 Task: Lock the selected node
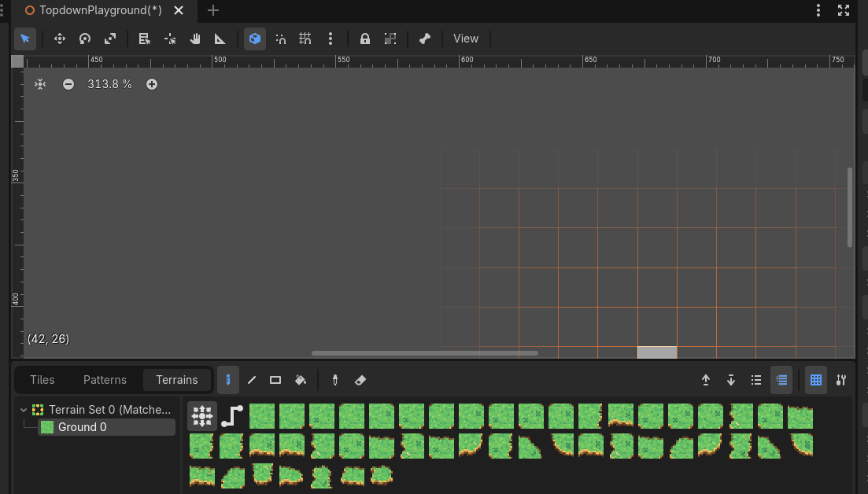(x=365, y=39)
